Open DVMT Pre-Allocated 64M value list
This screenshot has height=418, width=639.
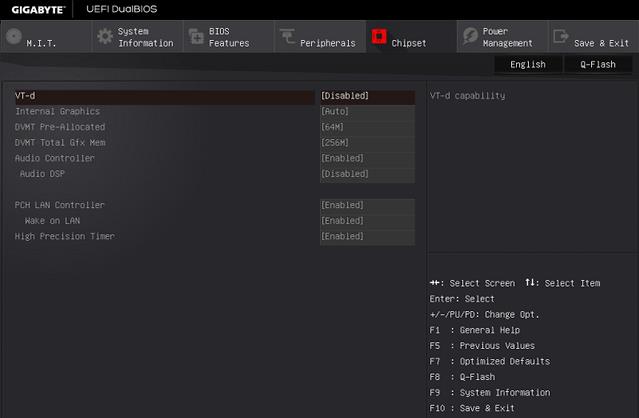pyautogui.click(x=366, y=127)
